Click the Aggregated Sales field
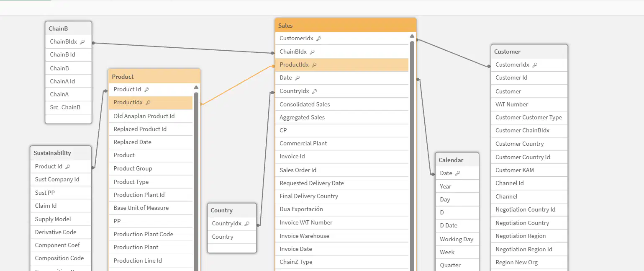The width and height of the screenshot is (644, 271). pyautogui.click(x=342, y=117)
